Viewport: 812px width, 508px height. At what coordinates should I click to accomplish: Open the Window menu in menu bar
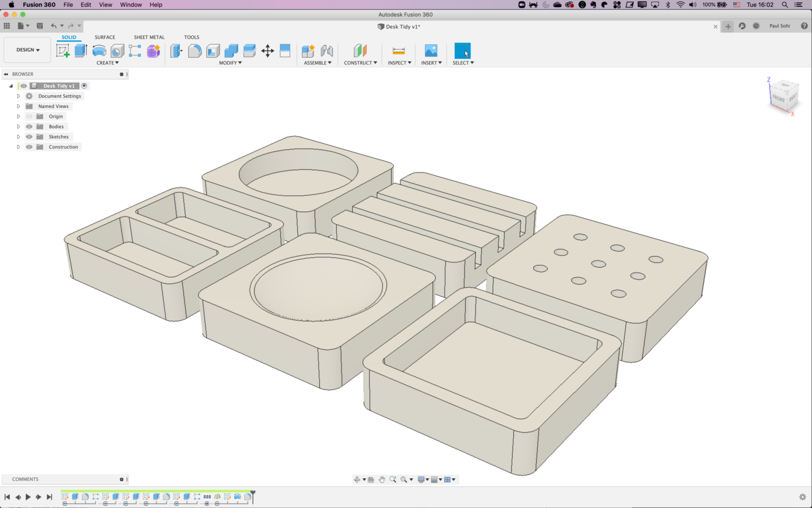[x=131, y=5]
